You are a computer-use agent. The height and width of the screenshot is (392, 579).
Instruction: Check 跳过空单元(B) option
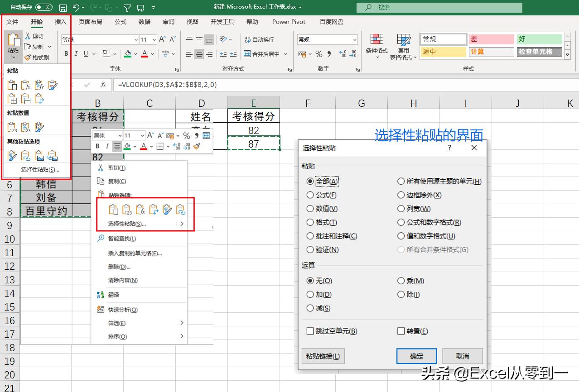311,331
